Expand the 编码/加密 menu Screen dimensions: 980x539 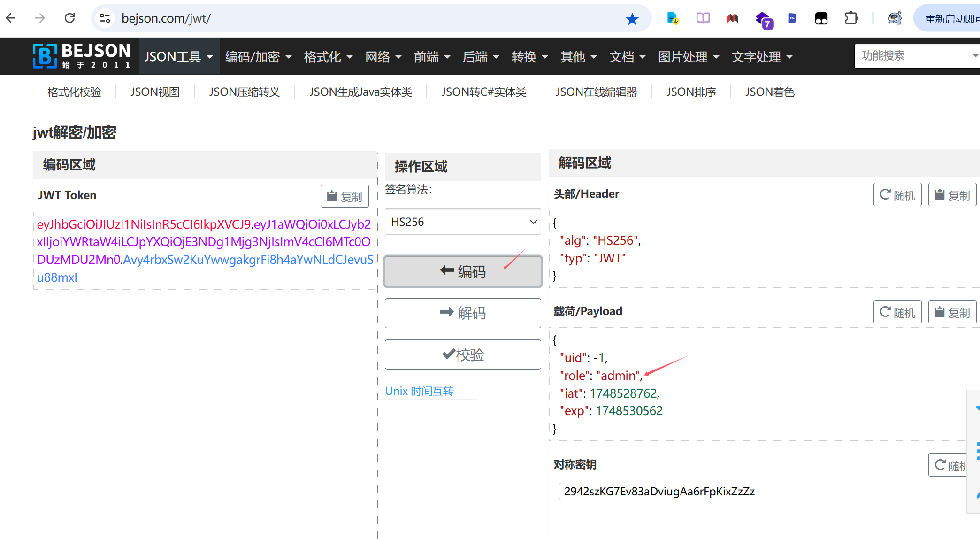(258, 57)
